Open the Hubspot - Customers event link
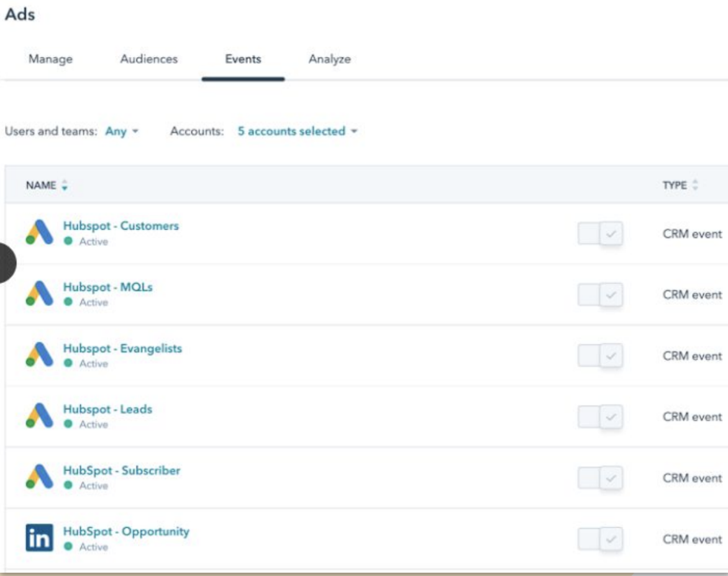The height and width of the screenshot is (576, 728). click(x=121, y=226)
